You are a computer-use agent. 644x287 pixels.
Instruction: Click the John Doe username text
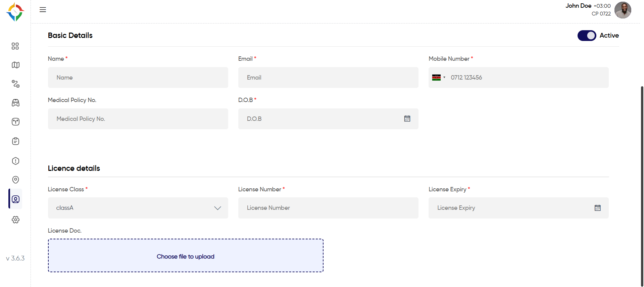point(578,6)
